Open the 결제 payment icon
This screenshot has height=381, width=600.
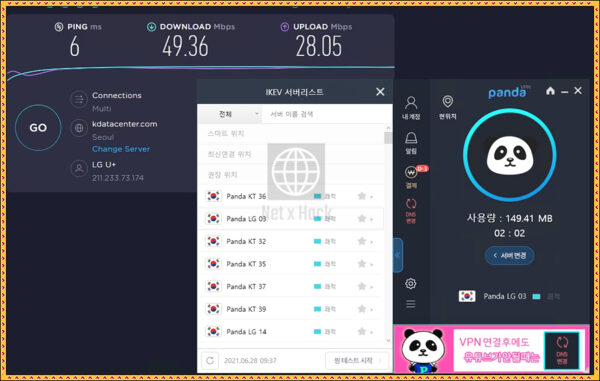coord(411,177)
